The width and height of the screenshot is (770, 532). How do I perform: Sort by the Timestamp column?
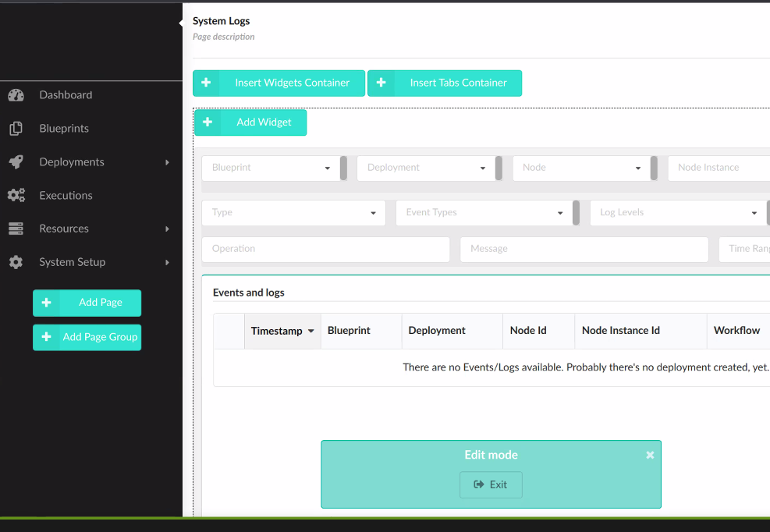282,331
